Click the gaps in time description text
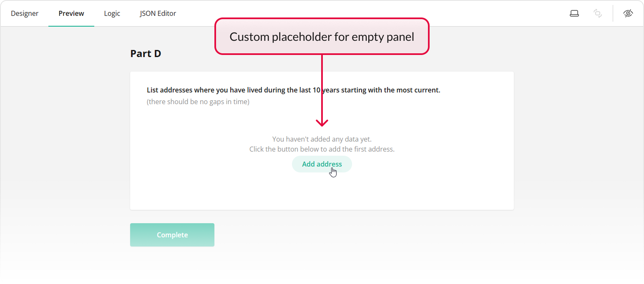Viewport: 644px width, 284px height. click(198, 101)
